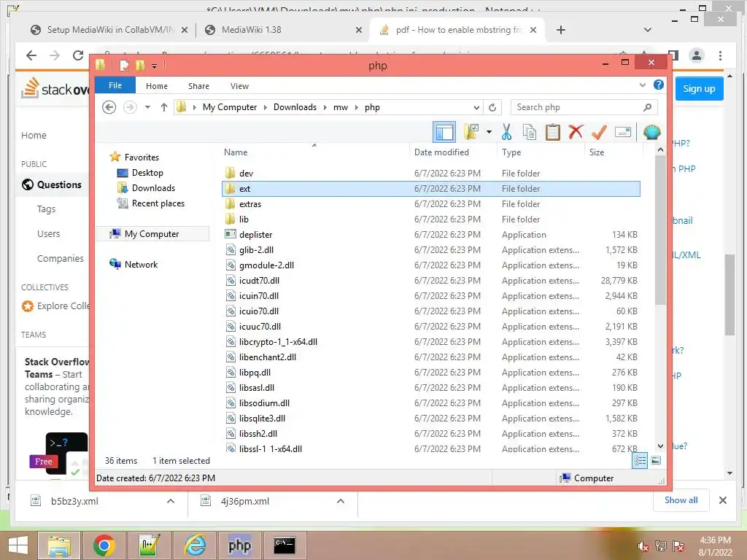Click the file list vertical scrollbar thumb
This screenshot has height=560, width=747.
(x=660, y=230)
